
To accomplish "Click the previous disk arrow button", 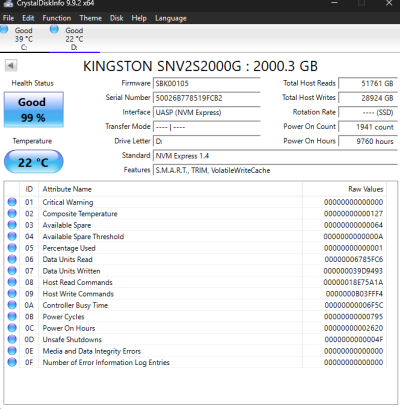I will coord(11,65).
